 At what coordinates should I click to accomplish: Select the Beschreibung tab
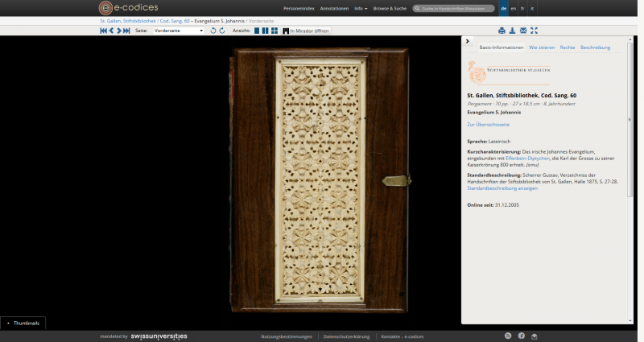(x=595, y=47)
